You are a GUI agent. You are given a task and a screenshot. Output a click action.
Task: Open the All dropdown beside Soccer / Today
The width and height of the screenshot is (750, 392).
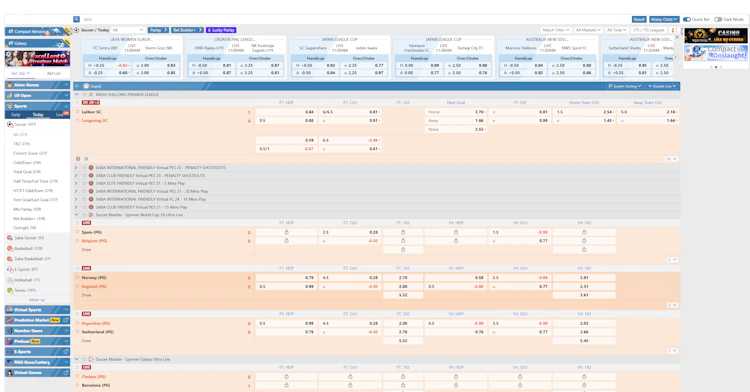[x=128, y=30]
